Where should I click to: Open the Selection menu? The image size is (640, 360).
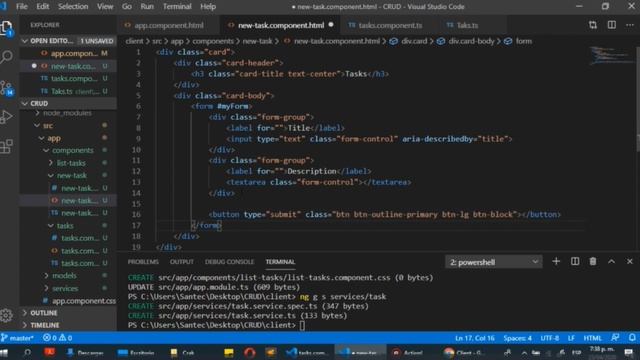(73, 7)
